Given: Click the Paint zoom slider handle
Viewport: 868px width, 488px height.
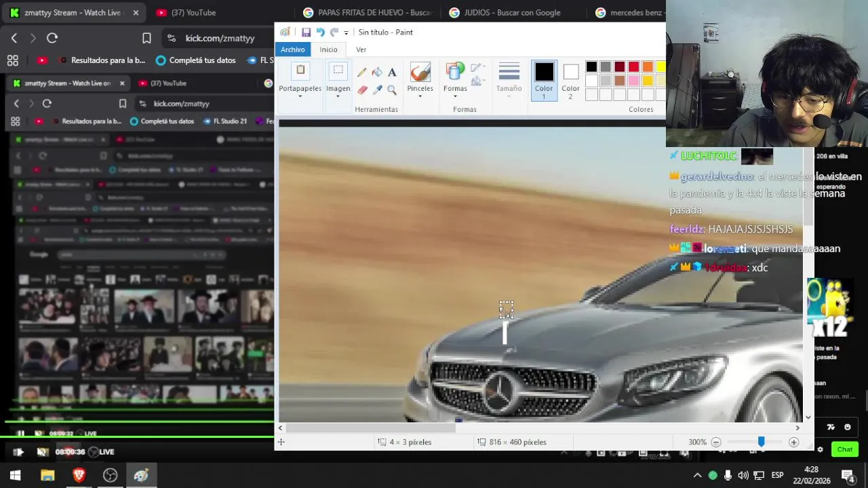Looking at the screenshot, I should [x=761, y=442].
